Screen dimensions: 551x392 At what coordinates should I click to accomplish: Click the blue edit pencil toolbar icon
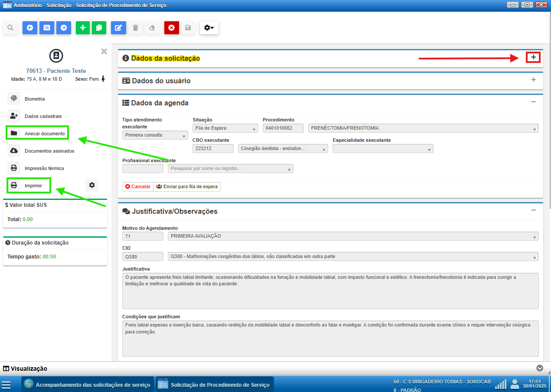(x=118, y=28)
